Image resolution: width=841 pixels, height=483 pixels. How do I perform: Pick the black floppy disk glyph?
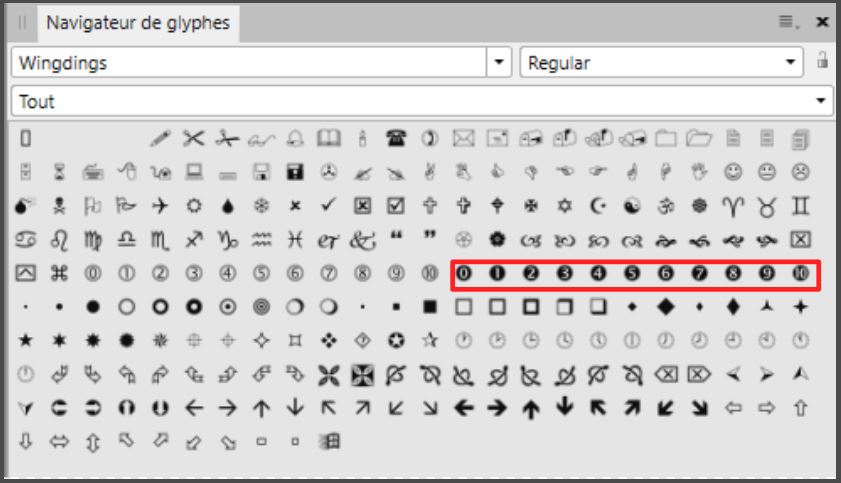[x=295, y=172]
